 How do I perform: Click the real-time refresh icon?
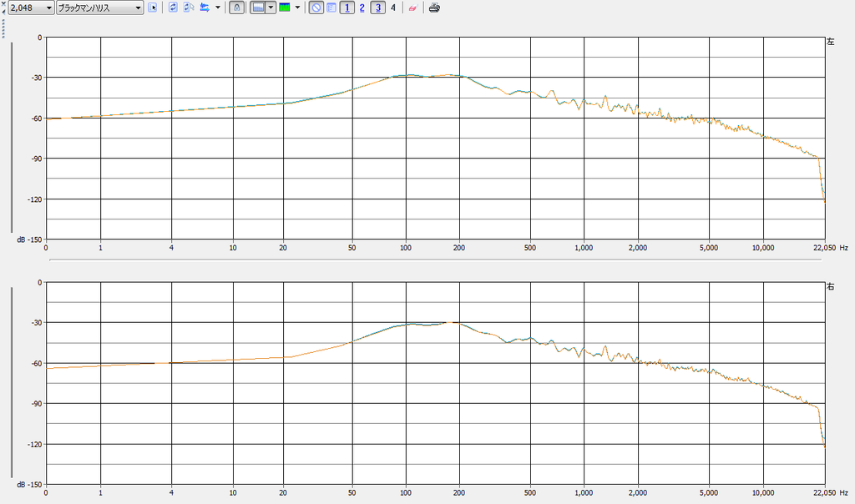click(173, 8)
